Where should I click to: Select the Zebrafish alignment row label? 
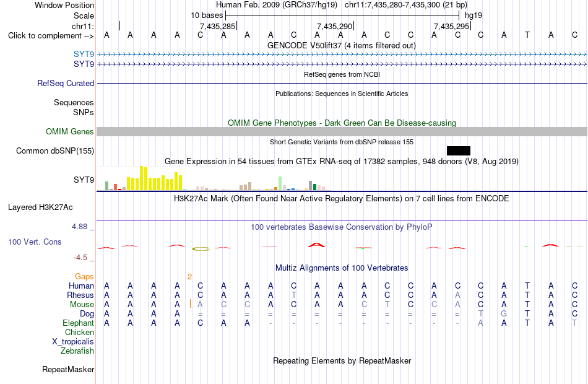77,351
